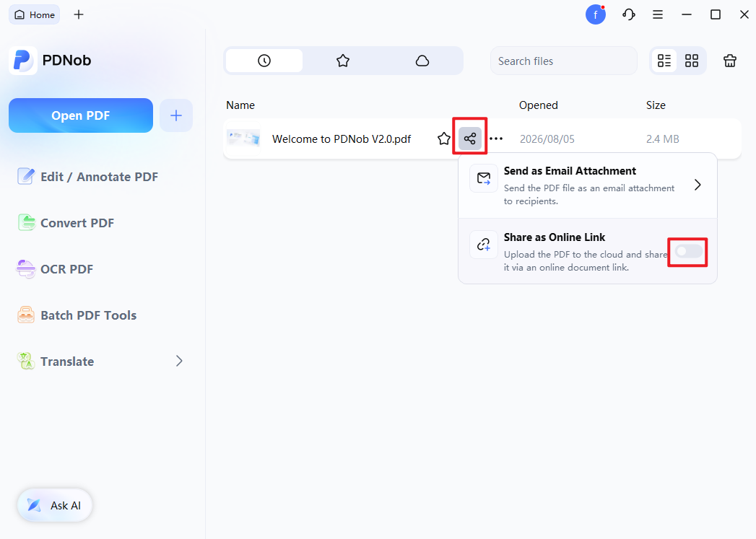Click the OCR PDF purple icon

(x=25, y=268)
